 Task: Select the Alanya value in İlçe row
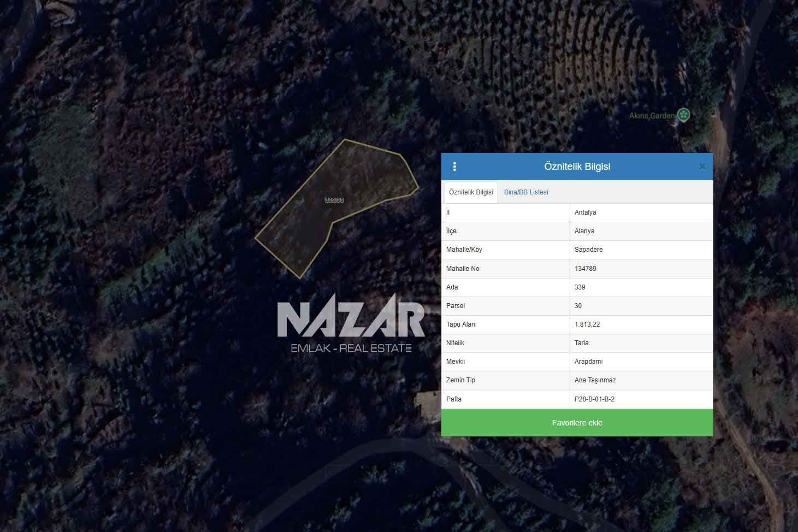[584, 231]
